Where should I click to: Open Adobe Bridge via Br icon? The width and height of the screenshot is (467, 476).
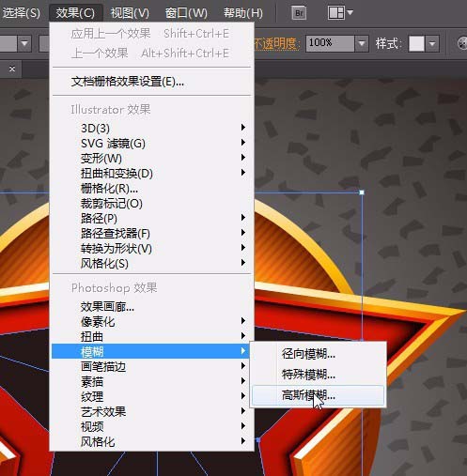click(x=299, y=13)
